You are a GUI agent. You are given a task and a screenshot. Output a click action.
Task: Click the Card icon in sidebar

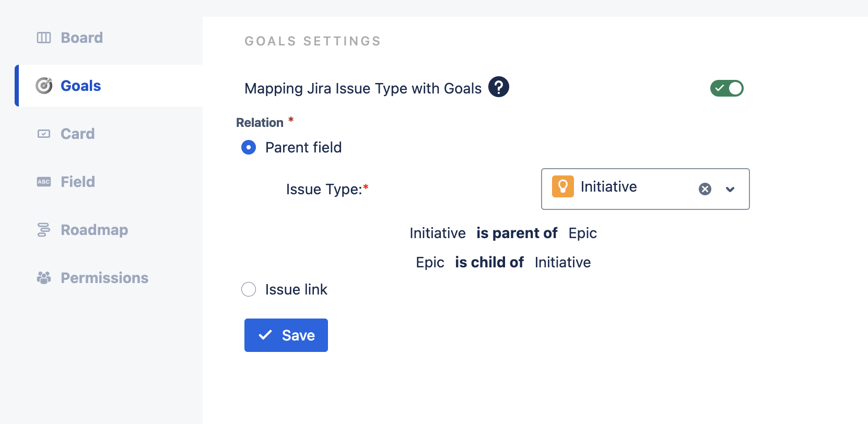click(44, 134)
